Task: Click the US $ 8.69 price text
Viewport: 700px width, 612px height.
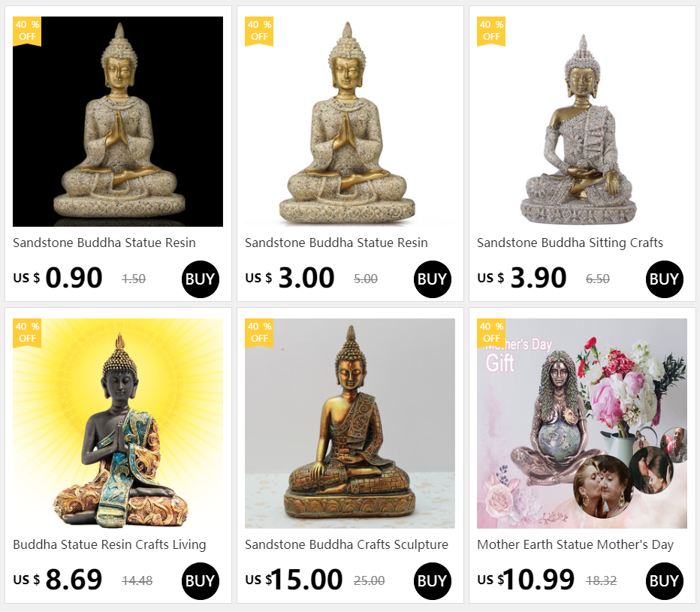Action: 58,580
